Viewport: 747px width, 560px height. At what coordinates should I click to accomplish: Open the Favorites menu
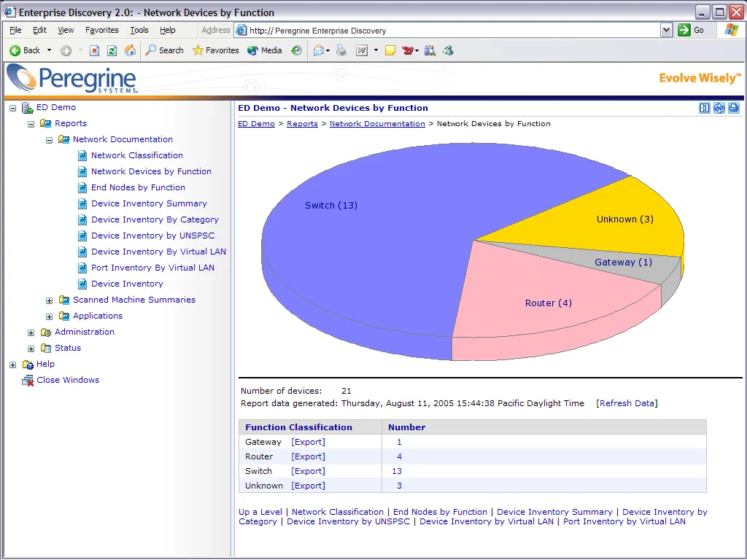(x=102, y=30)
